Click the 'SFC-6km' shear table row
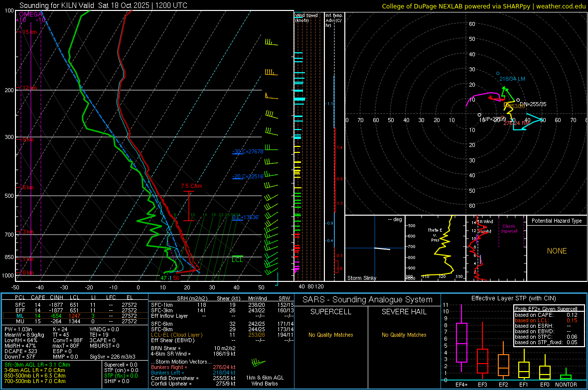This screenshot has height=390, width=588. point(222,324)
